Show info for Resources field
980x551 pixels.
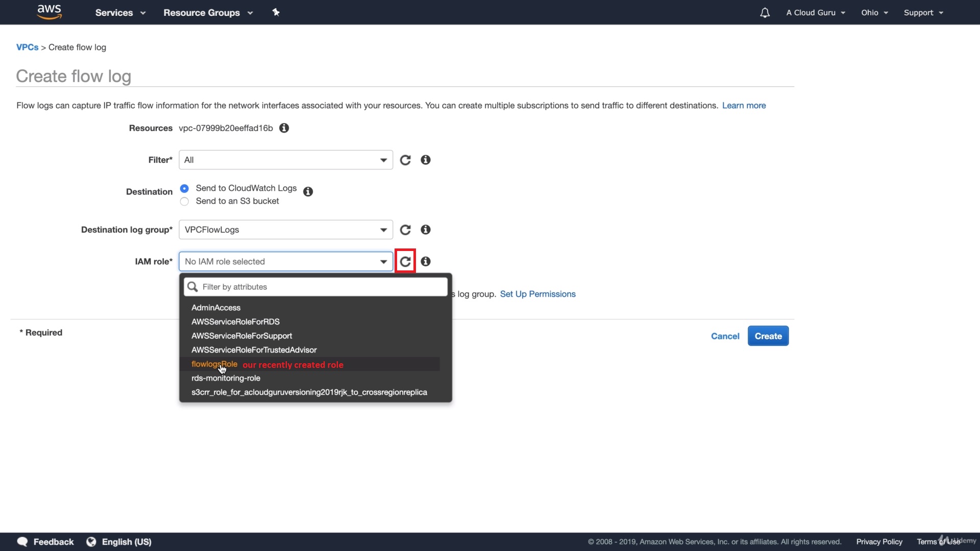[x=284, y=128]
